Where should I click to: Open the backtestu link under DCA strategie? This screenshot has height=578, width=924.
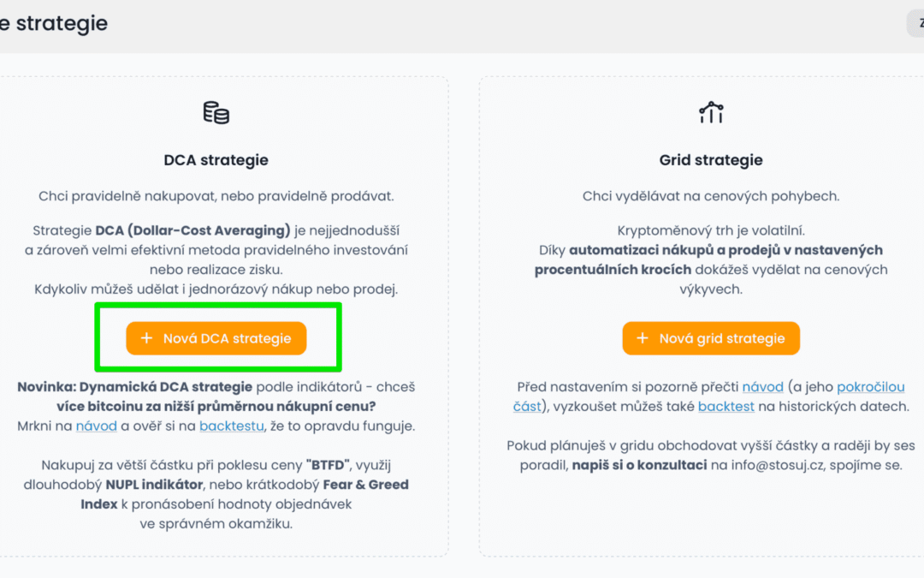point(232,426)
